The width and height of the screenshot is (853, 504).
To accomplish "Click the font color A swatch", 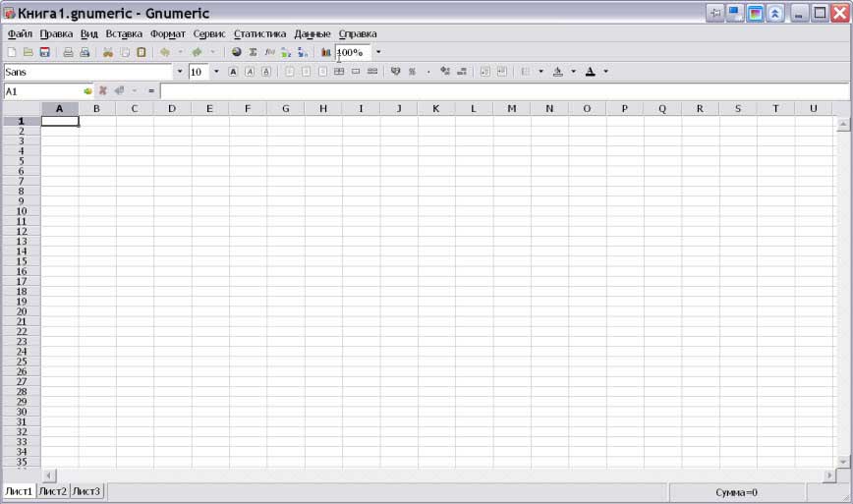I will 590,72.
